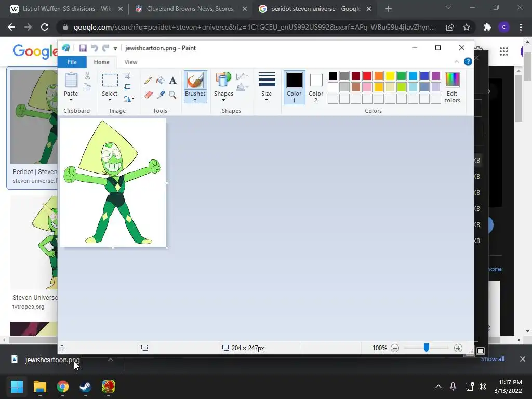Click the Resize icon in Image group

tap(127, 87)
